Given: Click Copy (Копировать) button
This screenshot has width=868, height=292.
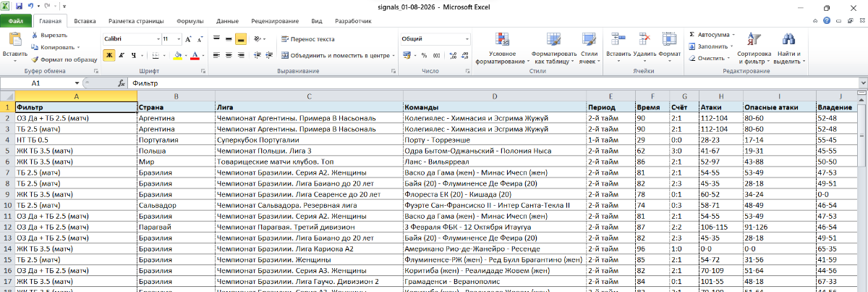Looking at the screenshot, I should pyautogui.click(x=54, y=47).
